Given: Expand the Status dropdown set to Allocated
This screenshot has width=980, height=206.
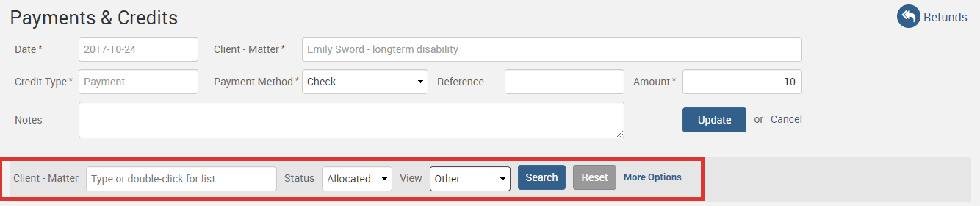Looking at the screenshot, I should [356, 178].
